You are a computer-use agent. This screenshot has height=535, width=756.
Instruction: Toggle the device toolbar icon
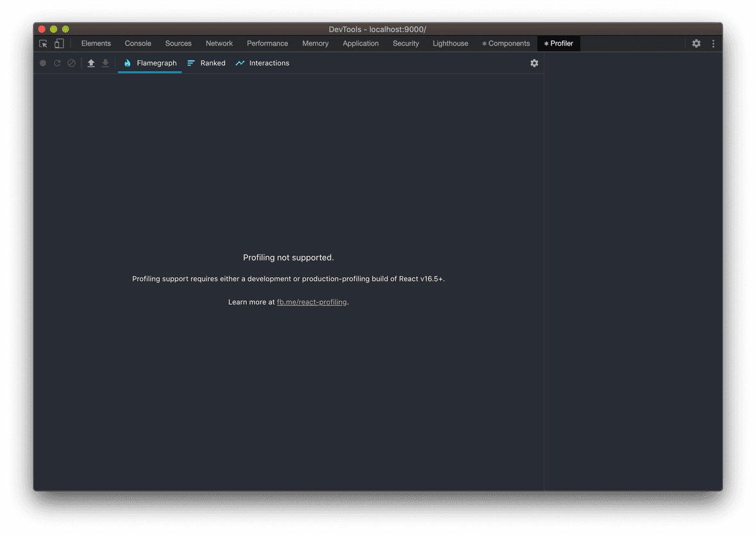coord(58,43)
